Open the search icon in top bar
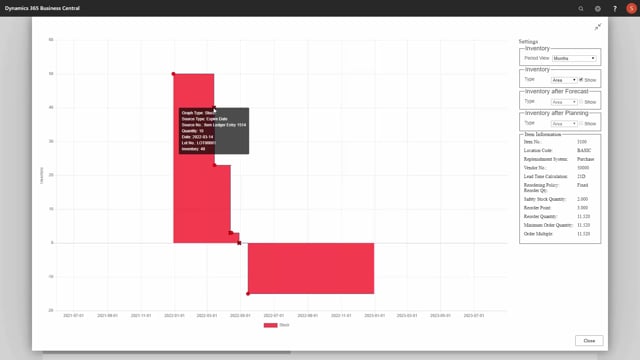 pos(580,9)
